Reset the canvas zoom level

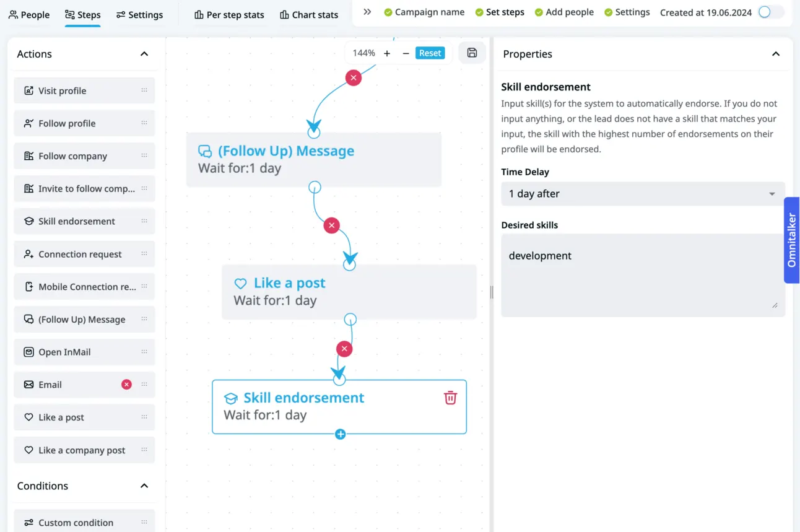pyautogui.click(x=430, y=53)
